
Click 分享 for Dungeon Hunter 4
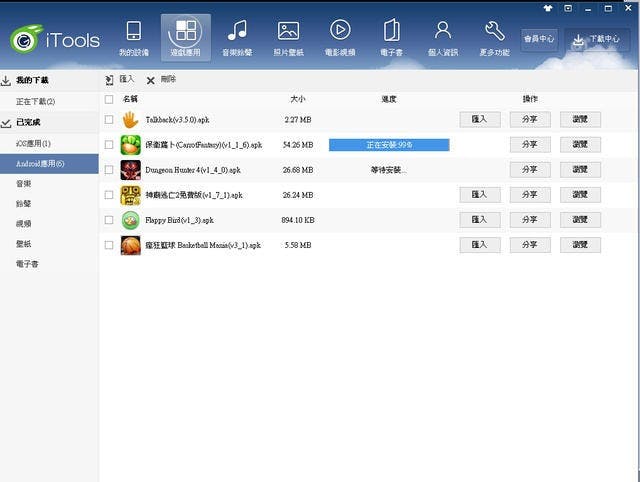tap(529, 169)
